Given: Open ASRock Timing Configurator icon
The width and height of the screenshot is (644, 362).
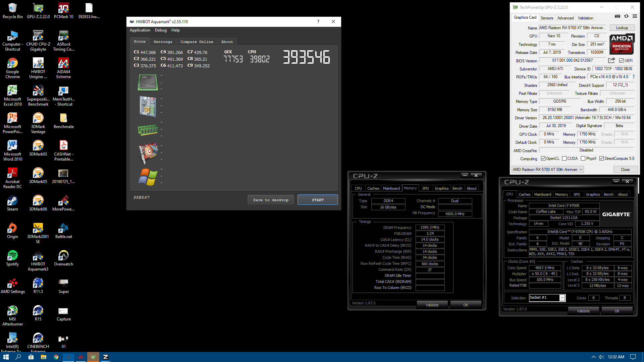Looking at the screenshot, I should coord(64,41).
